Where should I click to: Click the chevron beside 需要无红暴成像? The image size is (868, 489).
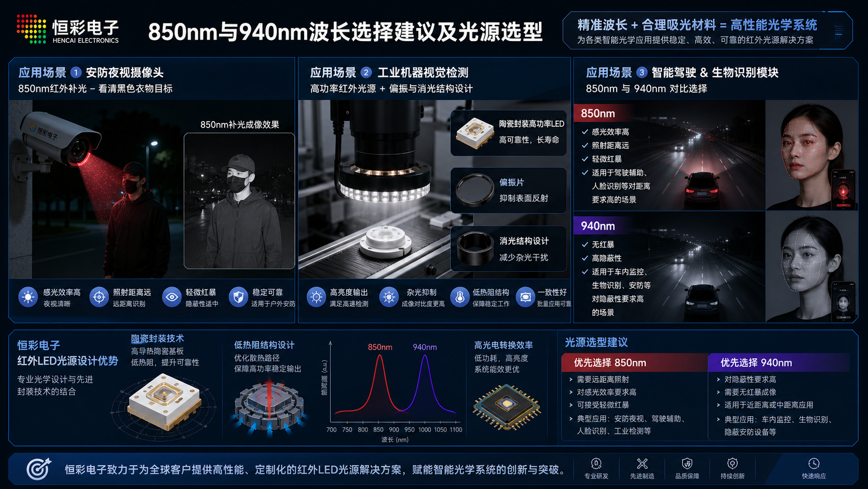point(718,392)
